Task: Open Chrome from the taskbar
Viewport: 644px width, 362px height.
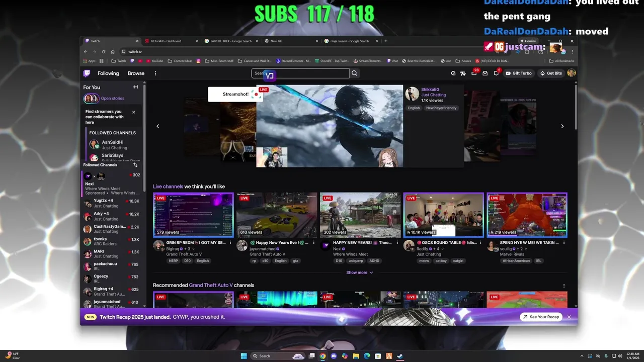Action: 323,356
